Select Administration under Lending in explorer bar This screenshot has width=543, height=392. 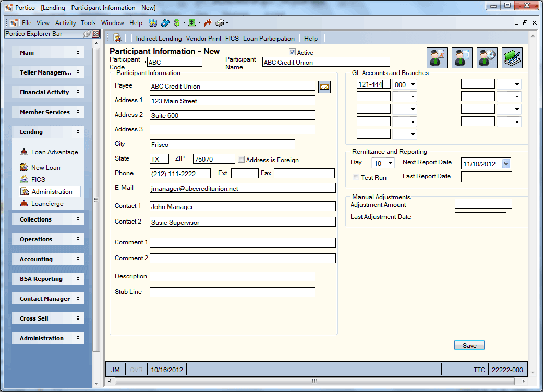tap(50, 192)
